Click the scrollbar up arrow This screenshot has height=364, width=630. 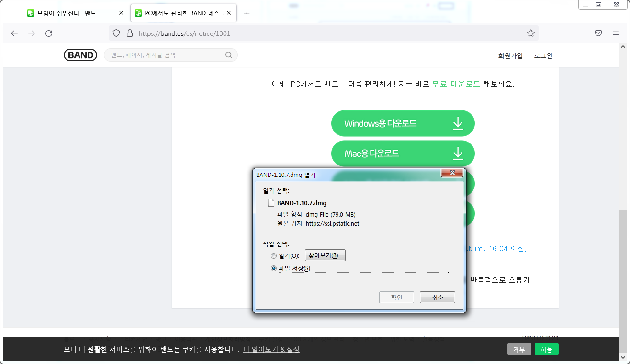tap(623, 47)
